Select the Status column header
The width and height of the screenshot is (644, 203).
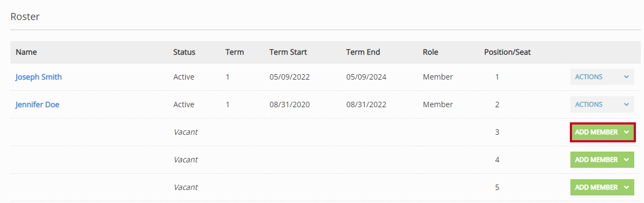[184, 52]
